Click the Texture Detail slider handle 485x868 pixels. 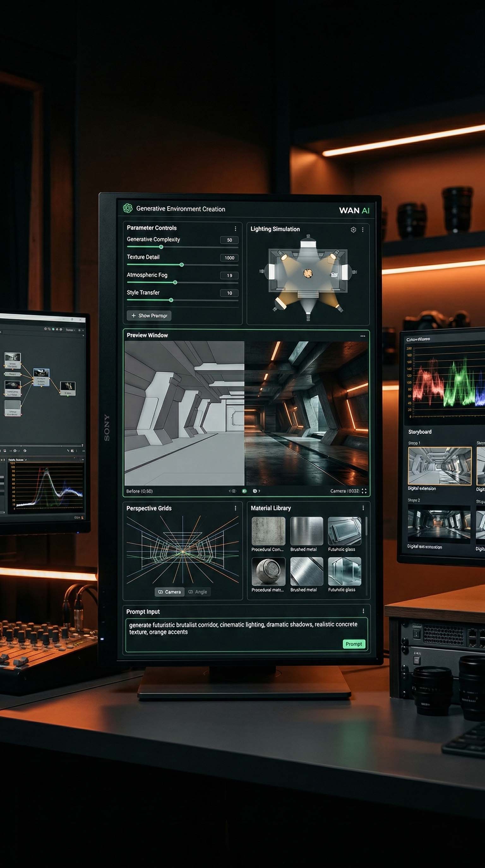tap(182, 265)
